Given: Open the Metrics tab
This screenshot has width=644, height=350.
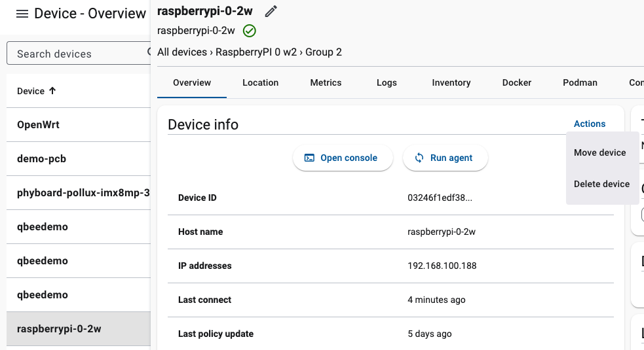Looking at the screenshot, I should pyautogui.click(x=326, y=82).
